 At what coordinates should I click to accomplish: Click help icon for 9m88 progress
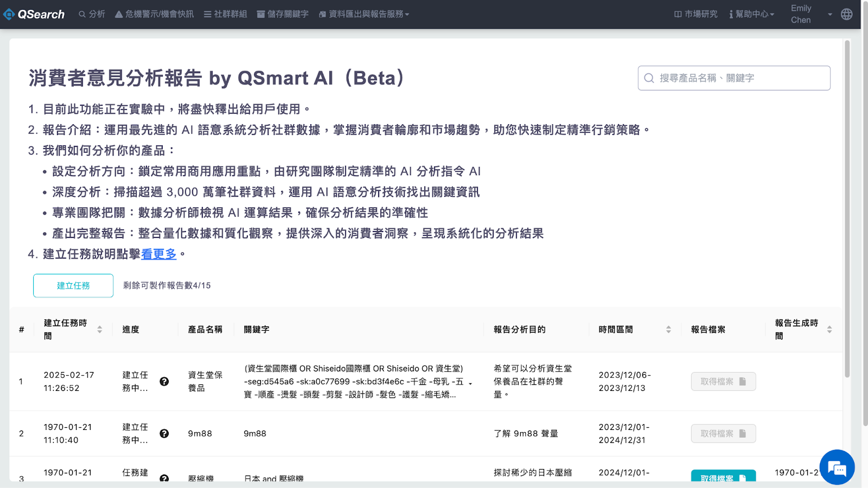point(164,434)
